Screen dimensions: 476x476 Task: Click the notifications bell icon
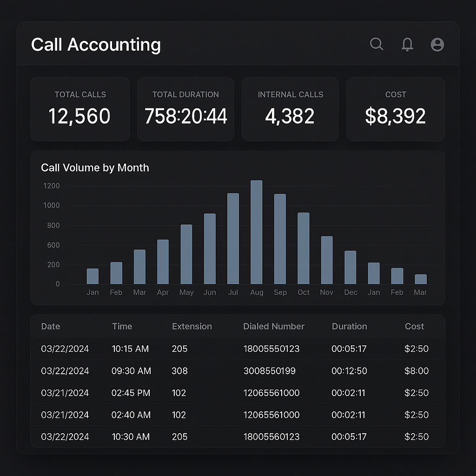coord(407,44)
